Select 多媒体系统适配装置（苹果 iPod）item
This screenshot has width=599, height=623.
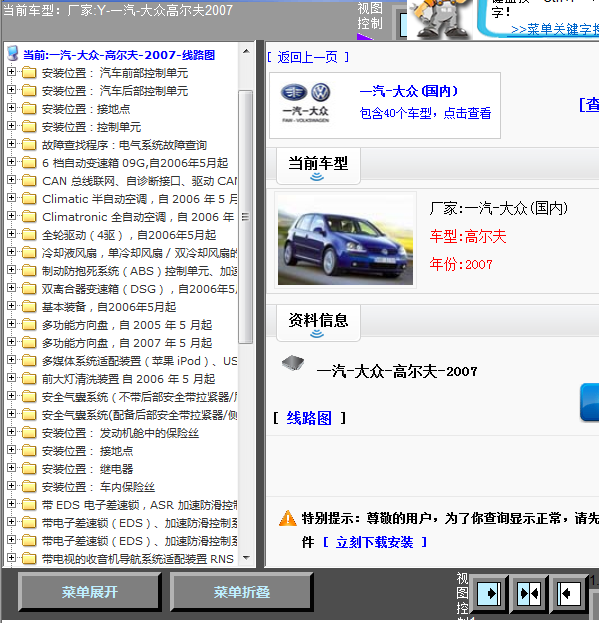(139, 361)
